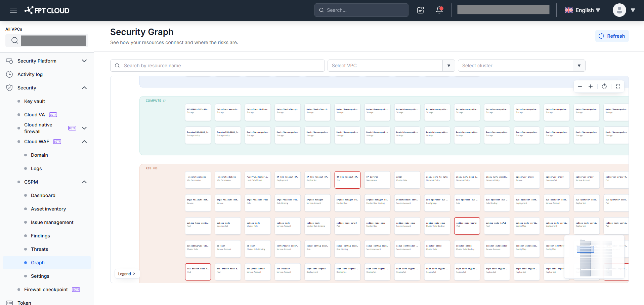Viewport: 644px width, 305px height.
Task: Expand the Legend panel
Action: click(127, 274)
